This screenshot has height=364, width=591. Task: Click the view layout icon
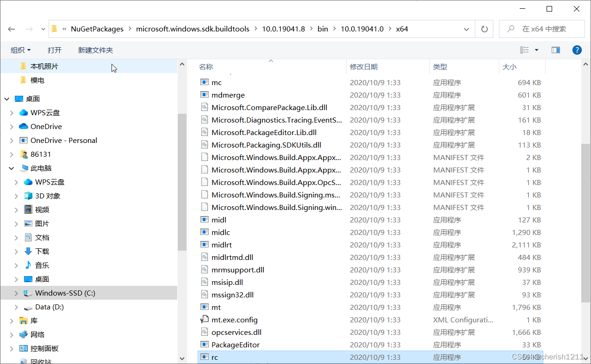click(x=524, y=50)
